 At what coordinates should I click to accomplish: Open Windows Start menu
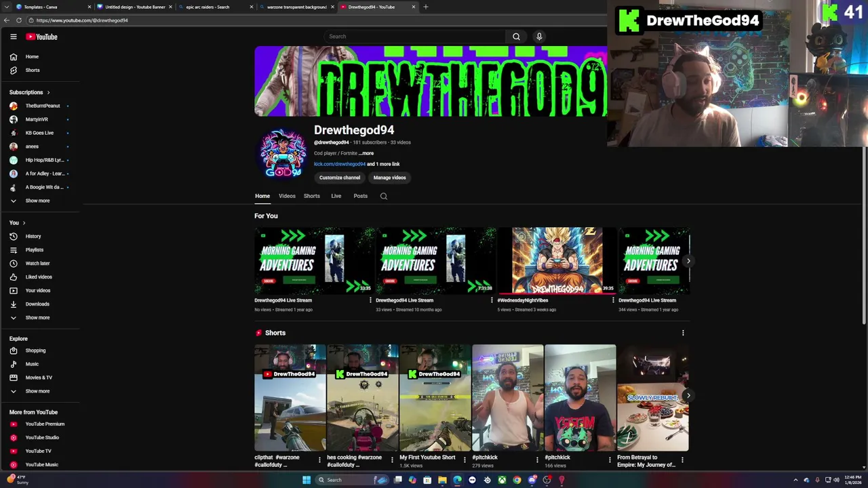pos(307,480)
